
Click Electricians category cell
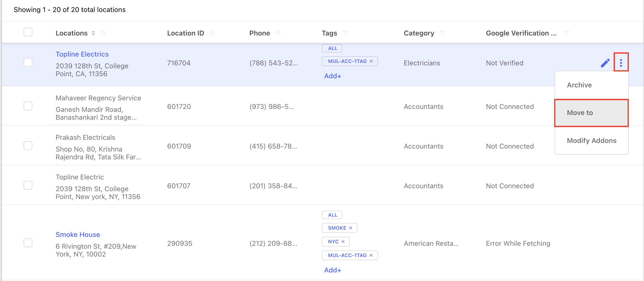(422, 63)
